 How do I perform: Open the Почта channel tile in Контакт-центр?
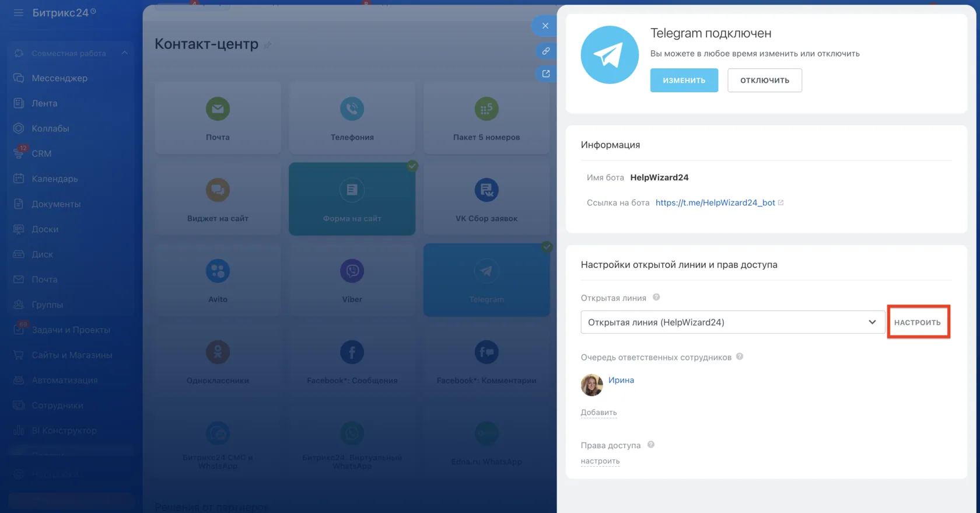click(218, 118)
